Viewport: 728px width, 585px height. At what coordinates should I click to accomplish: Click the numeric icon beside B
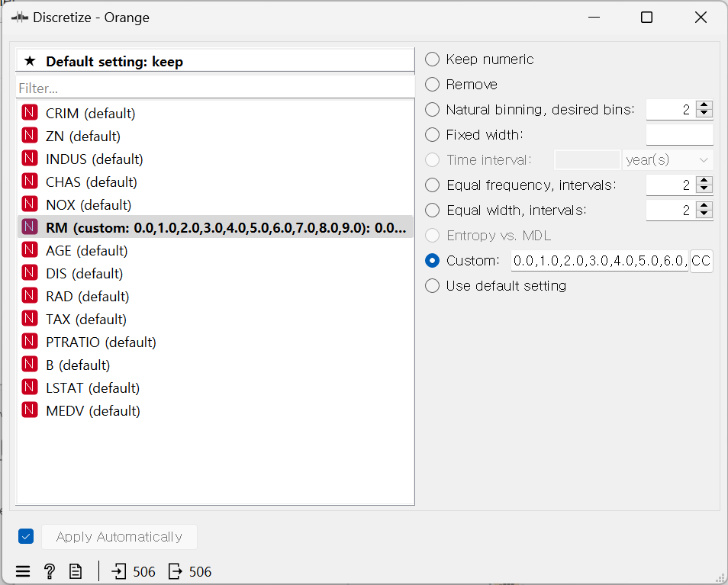(x=30, y=365)
